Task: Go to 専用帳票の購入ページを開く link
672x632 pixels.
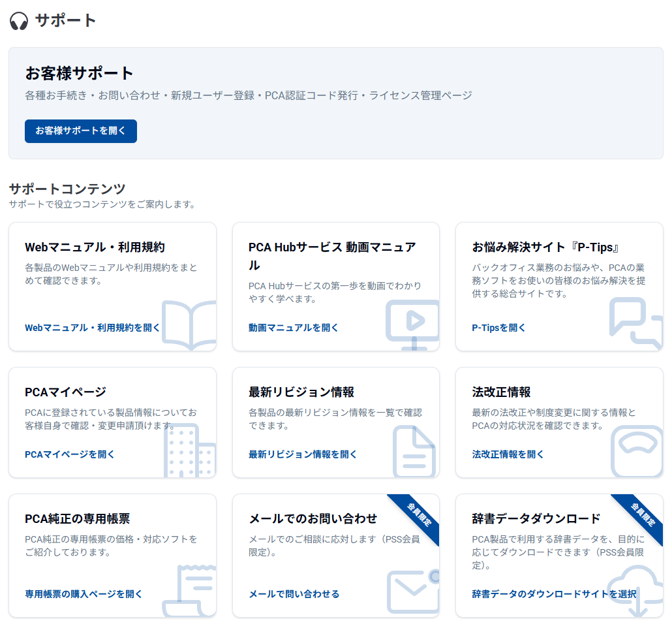Action: [x=84, y=594]
